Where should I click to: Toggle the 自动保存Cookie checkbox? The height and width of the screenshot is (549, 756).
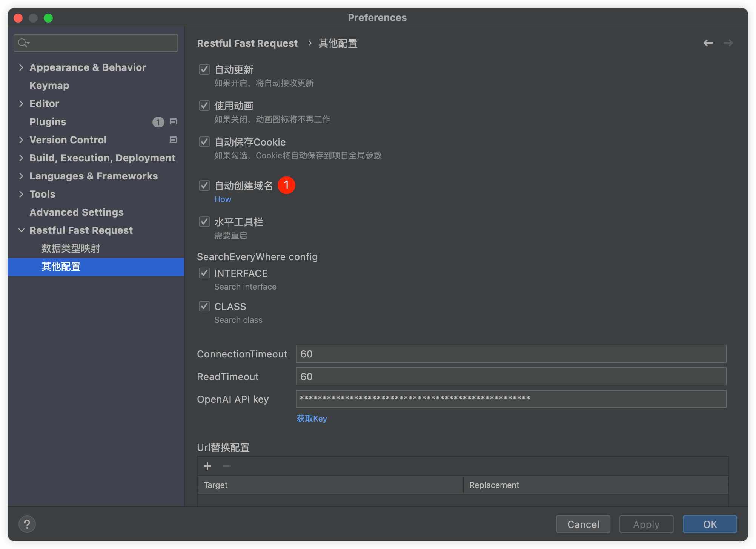(x=204, y=142)
